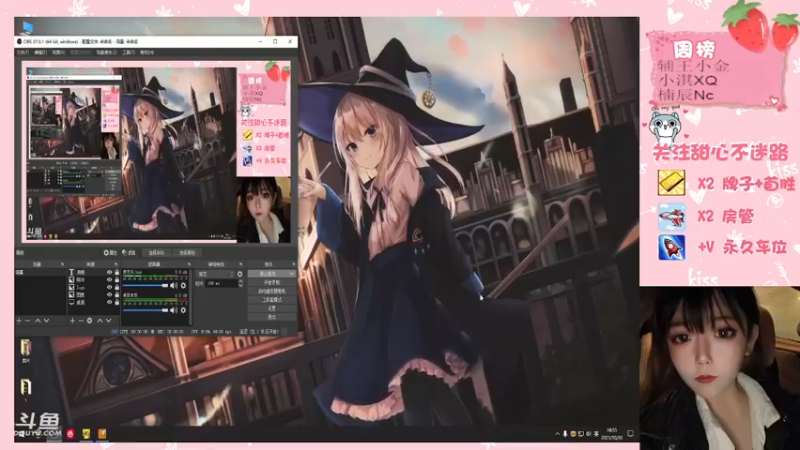800x450 pixels.
Task: Open the 视图(V) menu in OBS
Action: pyautogui.click(x=58, y=52)
